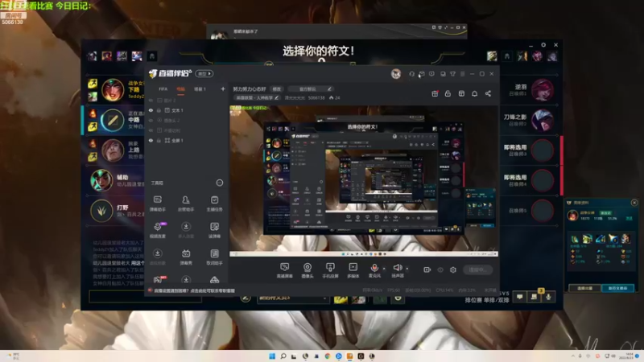Viewport: 644px width, 362px height.
Task: Open the 视频连麦 microphone tool
Action: pos(157,230)
